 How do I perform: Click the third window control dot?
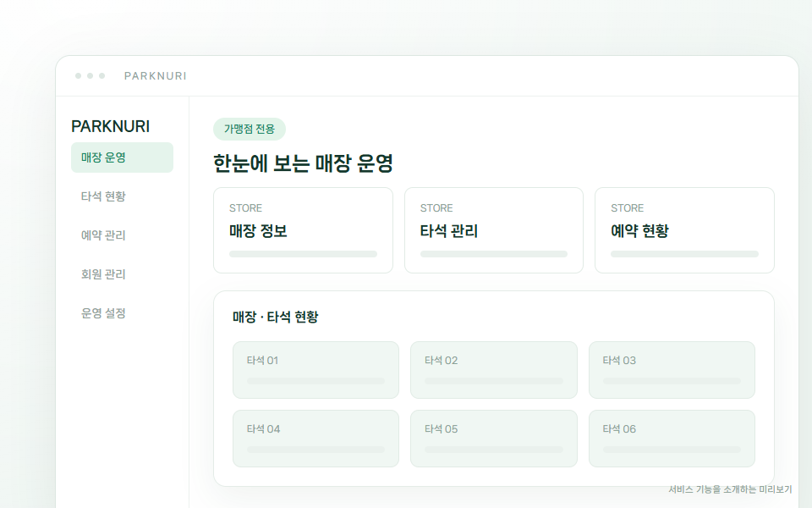coord(102,75)
